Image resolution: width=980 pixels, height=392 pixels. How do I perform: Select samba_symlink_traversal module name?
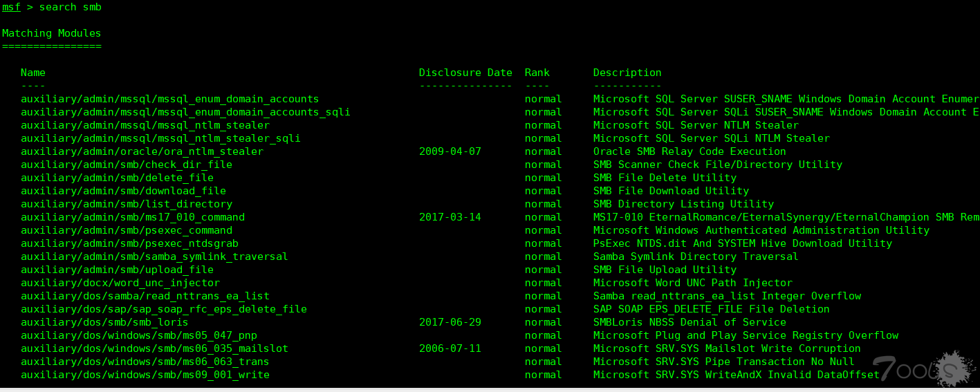pyautogui.click(x=154, y=256)
